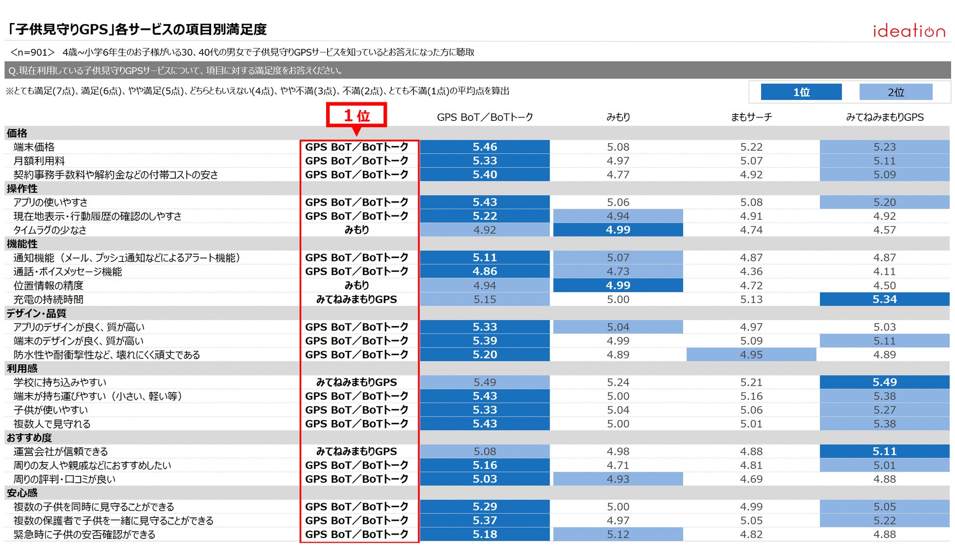Select the みもり column header
The height and width of the screenshot is (560, 955).
pos(618,117)
